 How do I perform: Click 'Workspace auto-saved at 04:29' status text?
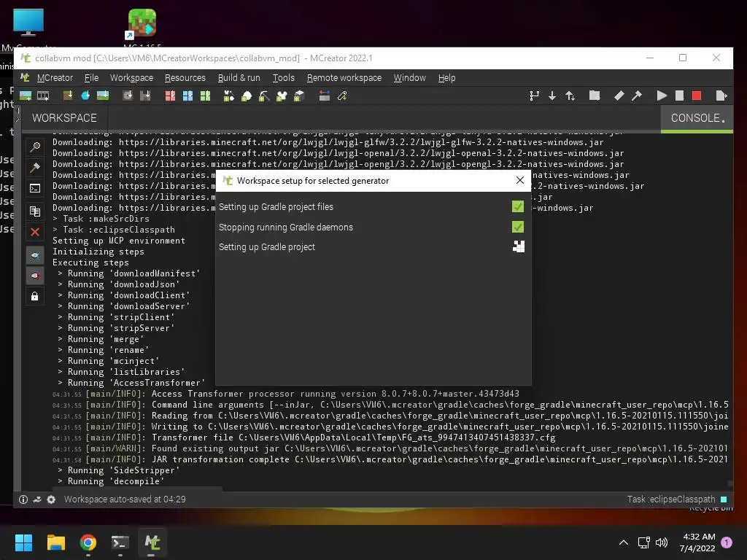coord(125,499)
